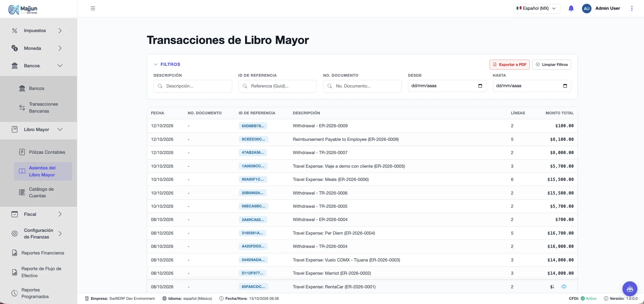The image size is (644, 304).
Task: Focus the Descripción search field
Action: click(x=193, y=86)
